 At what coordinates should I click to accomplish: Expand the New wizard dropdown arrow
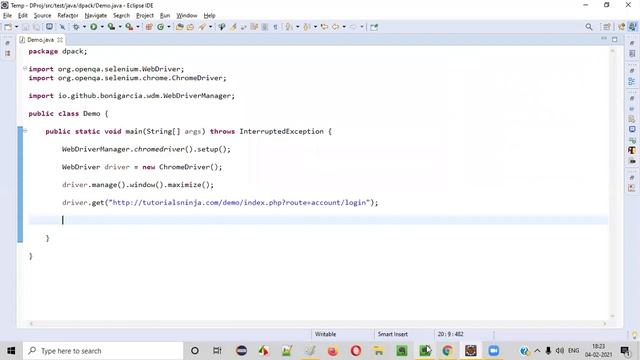pos(17,27)
